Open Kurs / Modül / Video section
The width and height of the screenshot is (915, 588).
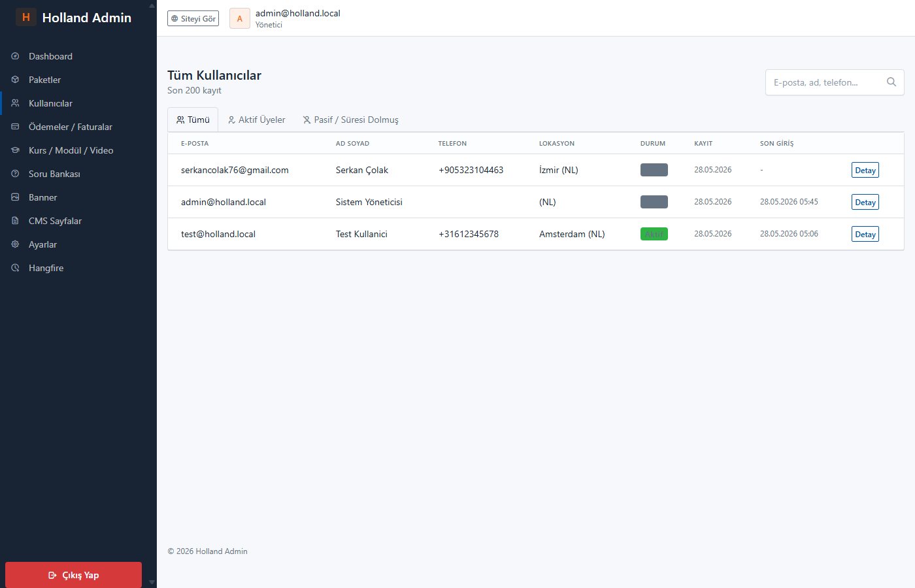(78, 150)
